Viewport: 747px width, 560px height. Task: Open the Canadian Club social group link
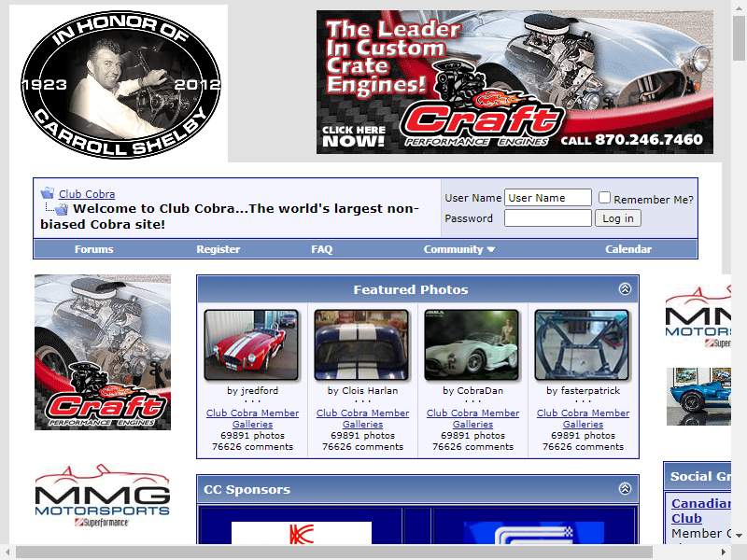tap(701, 511)
